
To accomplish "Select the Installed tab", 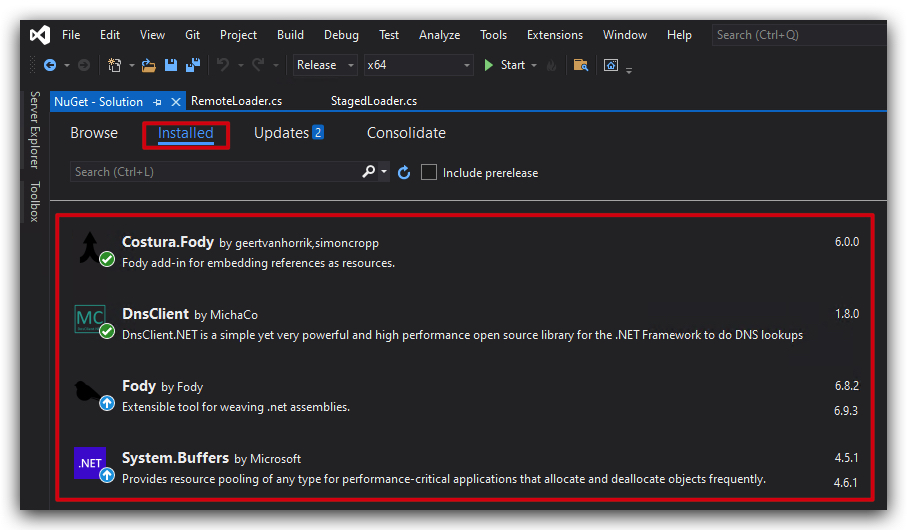I will click(x=186, y=133).
